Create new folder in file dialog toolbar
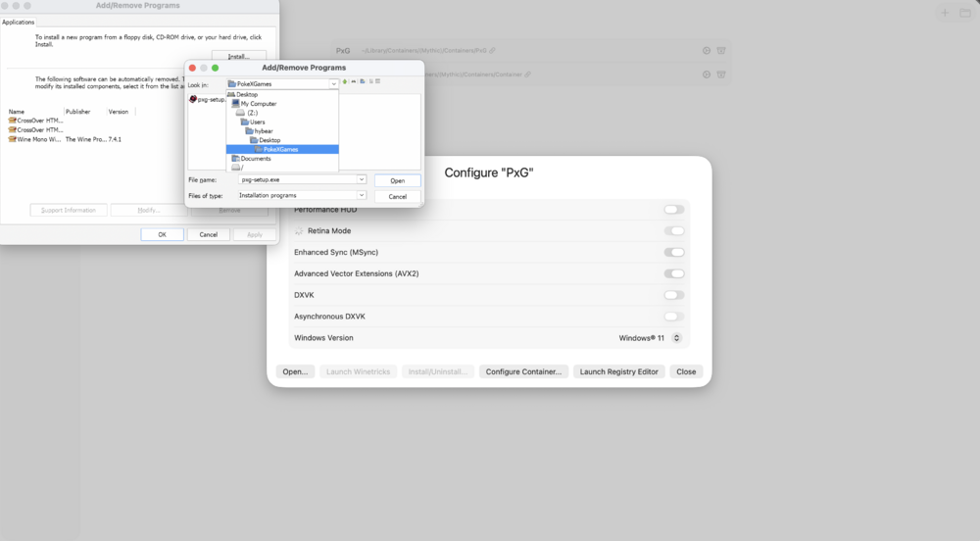The image size is (980, 541). click(363, 81)
